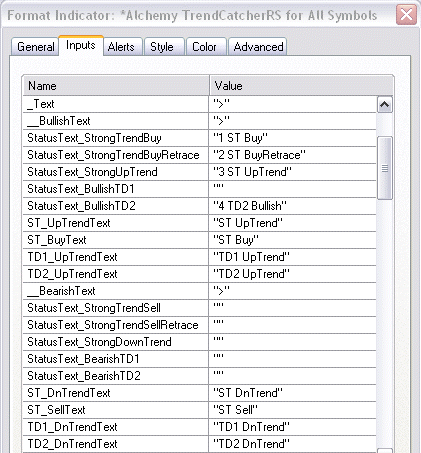Edit the "4 TD2 Bullish" value

click(x=293, y=206)
